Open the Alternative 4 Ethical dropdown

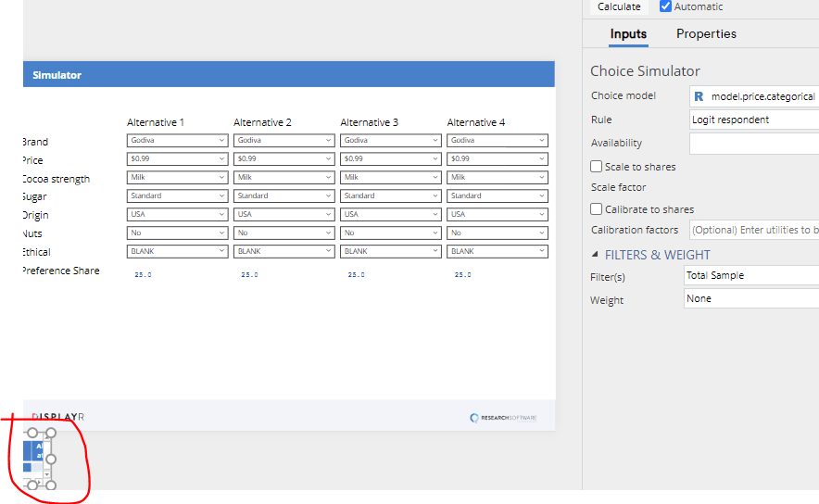tap(497, 251)
